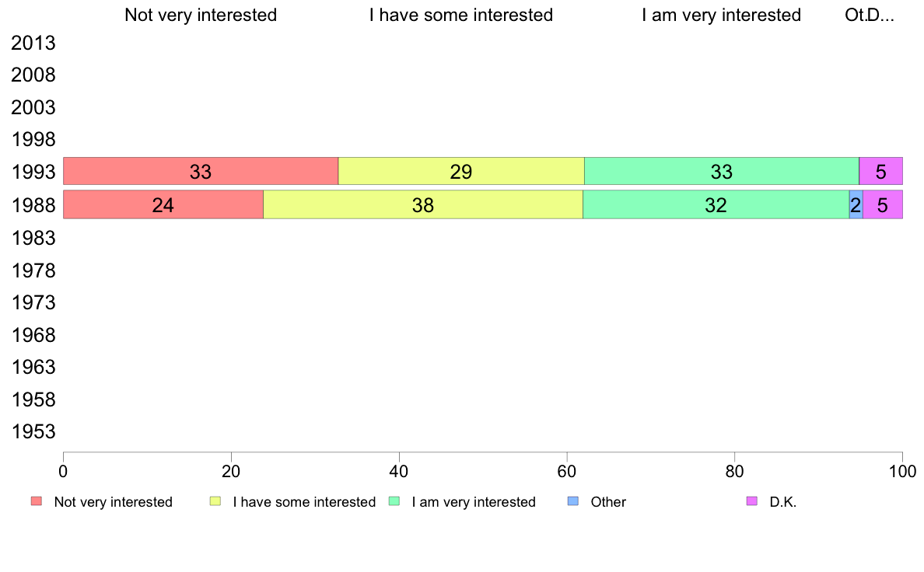Click the 1953 year axis label
The height and width of the screenshot is (572, 924).
pyautogui.click(x=33, y=432)
